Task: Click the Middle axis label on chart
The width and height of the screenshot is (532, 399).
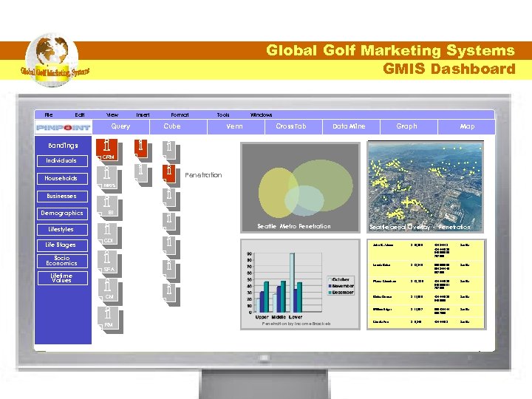Action: (x=279, y=317)
